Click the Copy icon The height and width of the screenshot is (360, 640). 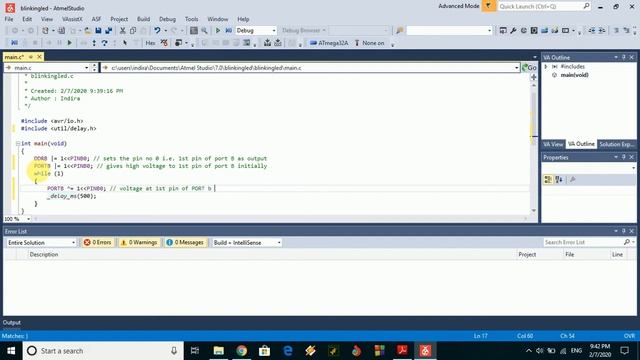133,31
